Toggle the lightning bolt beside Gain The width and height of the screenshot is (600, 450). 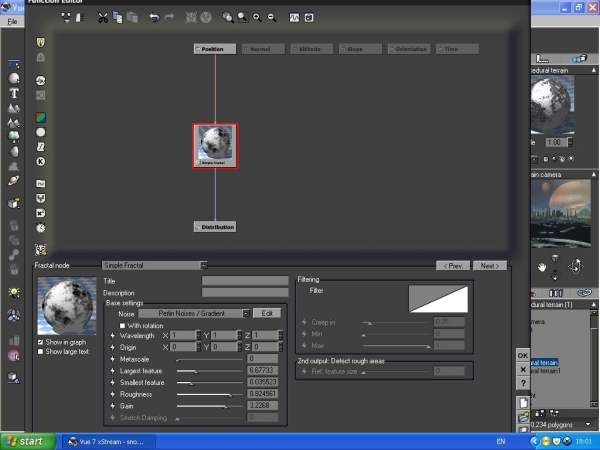(x=112, y=406)
